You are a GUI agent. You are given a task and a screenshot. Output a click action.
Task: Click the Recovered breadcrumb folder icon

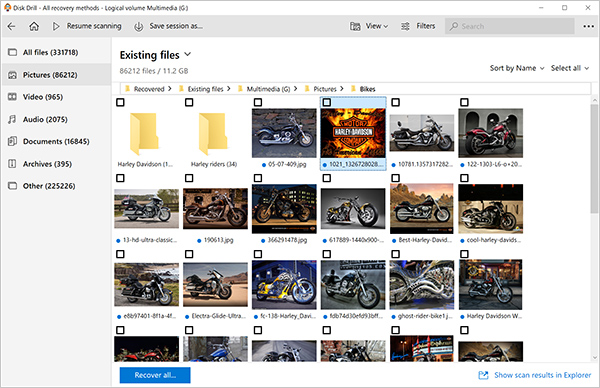tap(128, 89)
